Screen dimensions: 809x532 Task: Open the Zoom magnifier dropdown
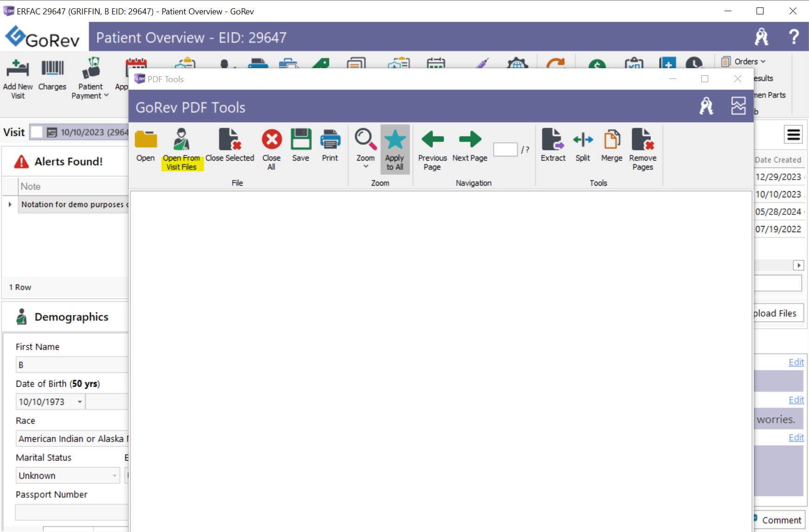coord(366,149)
